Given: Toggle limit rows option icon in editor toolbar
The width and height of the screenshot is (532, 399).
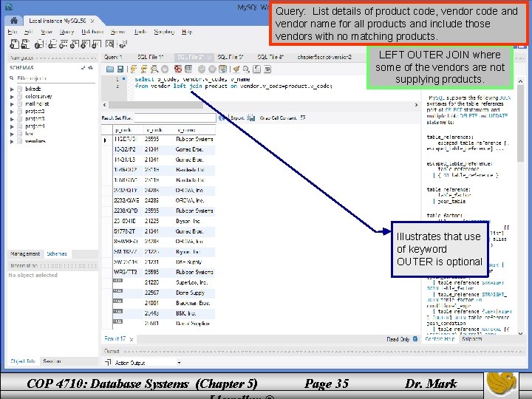Looking at the screenshot, I should (188, 69).
